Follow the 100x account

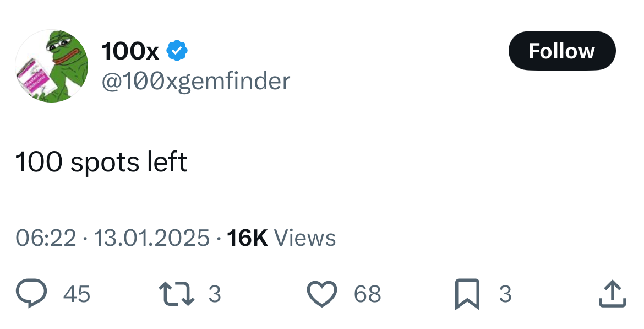click(x=561, y=51)
